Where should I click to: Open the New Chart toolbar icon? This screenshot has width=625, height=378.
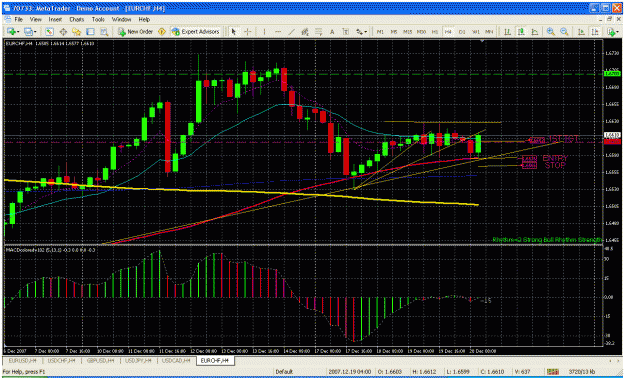tap(12, 32)
